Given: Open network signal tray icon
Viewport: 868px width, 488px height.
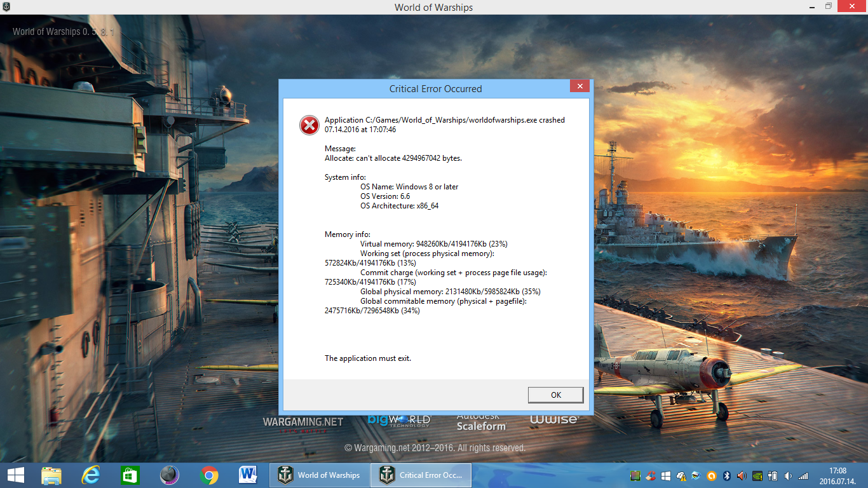Looking at the screenshot, I should [x=804, y=475].
